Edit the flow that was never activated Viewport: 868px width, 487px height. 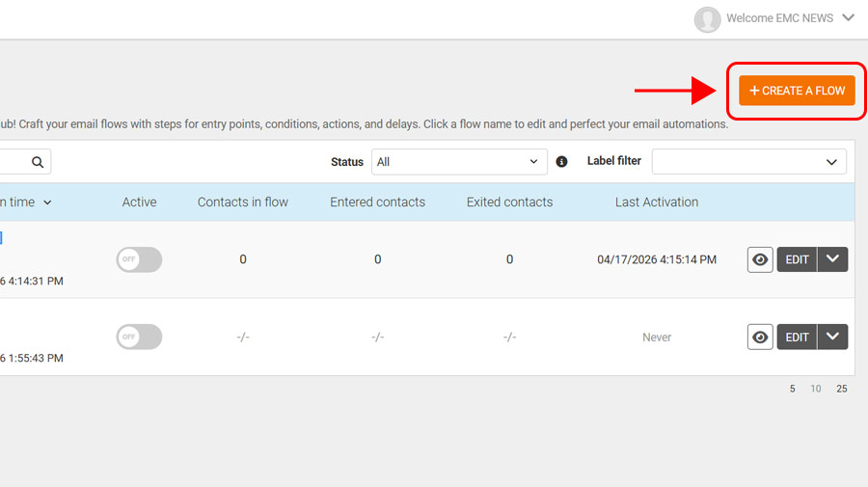click(797, 338)
